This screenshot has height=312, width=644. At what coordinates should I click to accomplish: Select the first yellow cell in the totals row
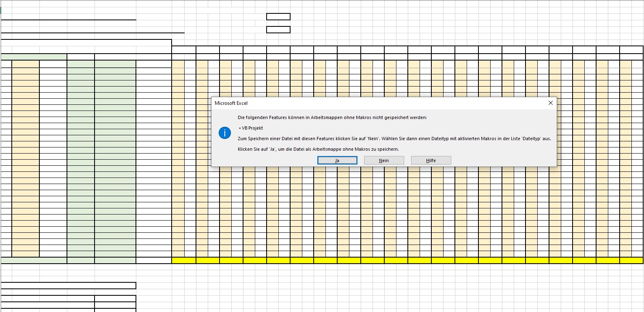point(184,260)
